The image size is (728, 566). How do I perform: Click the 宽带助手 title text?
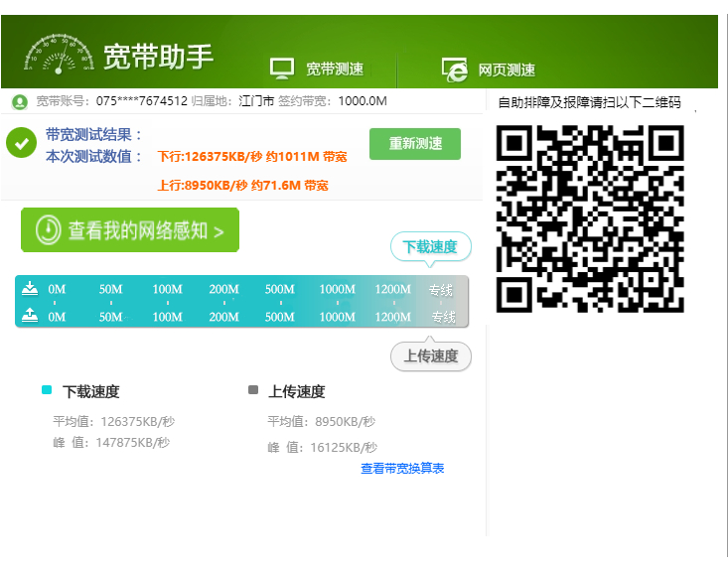tap(158, 57)
